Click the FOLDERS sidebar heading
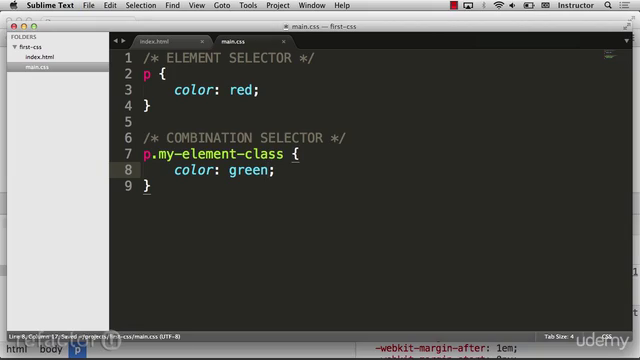Screen dimensions: 640x360 point(24,37)
